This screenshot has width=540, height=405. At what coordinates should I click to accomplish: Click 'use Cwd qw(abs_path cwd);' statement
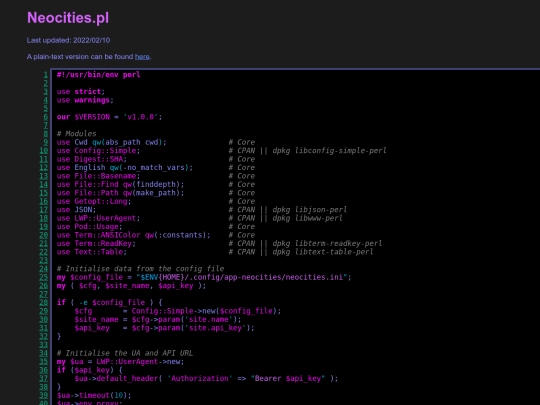pos(112,142)
